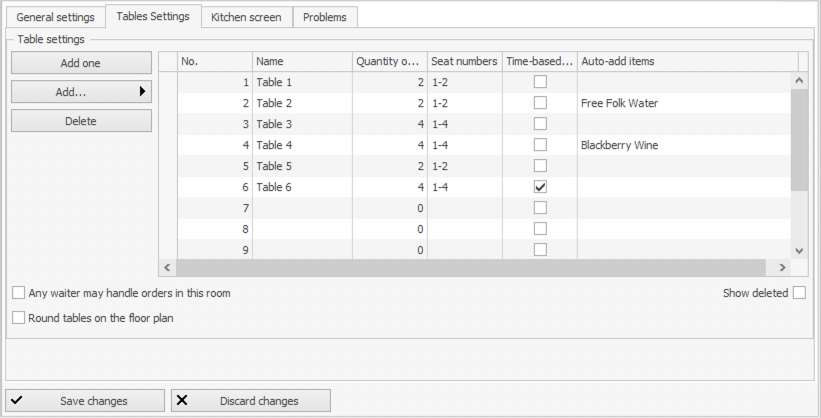Click the X icon on Discard changes
The height and width of the screenshot is (418, 821).
(x=182, y=401)
